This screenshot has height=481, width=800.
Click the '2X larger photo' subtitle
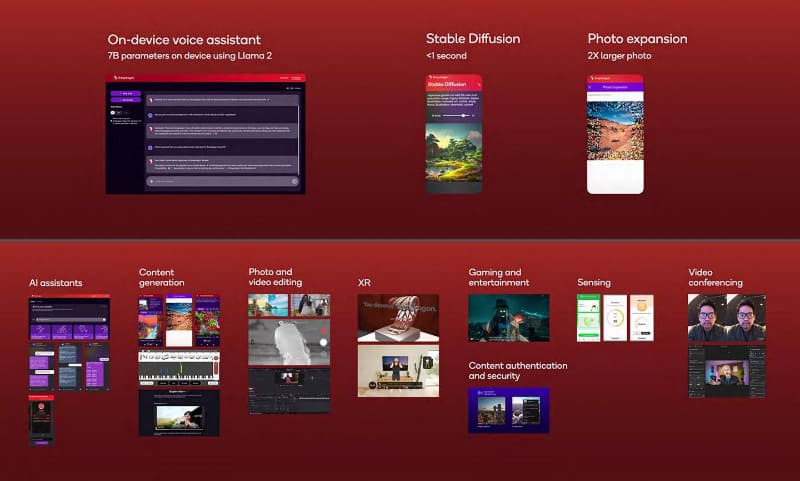[619, 56]
